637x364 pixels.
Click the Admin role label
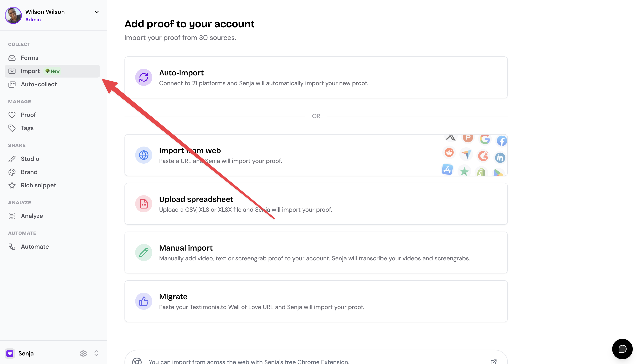(x=33, y=19)
